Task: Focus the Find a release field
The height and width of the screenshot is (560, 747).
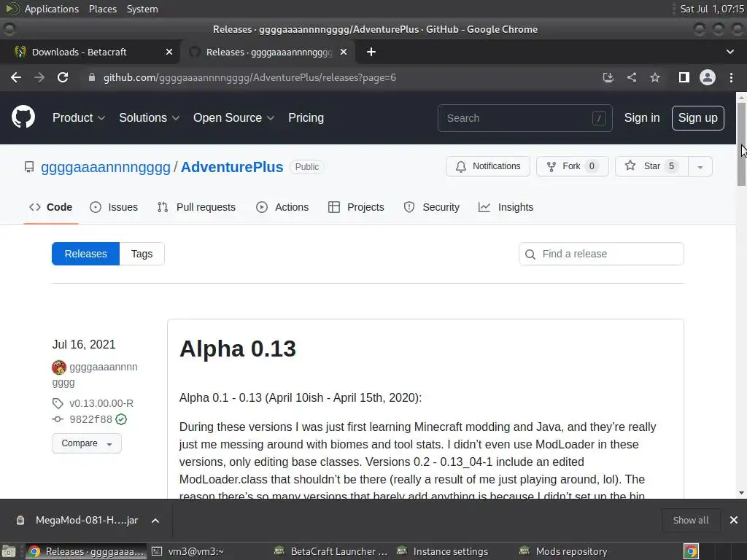Action: click(x=601, y=254)
